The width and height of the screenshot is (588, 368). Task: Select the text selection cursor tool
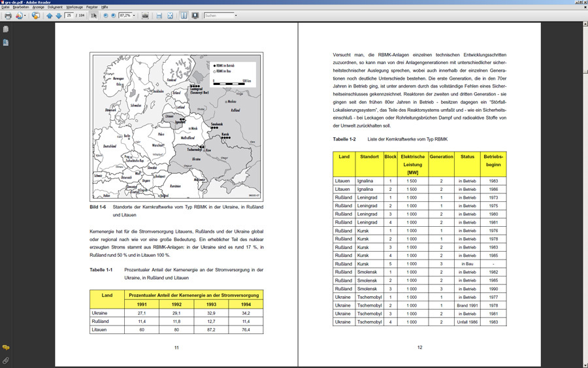[93, 16]
